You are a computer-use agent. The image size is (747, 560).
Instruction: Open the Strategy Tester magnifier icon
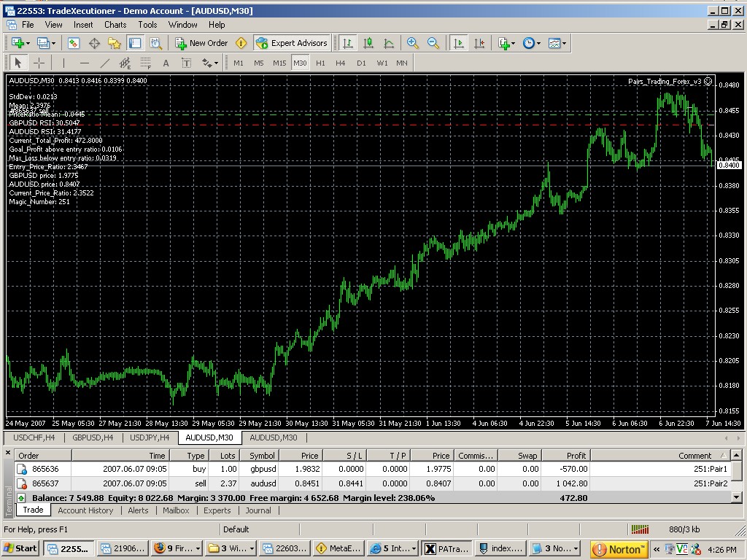pos(156,43)
